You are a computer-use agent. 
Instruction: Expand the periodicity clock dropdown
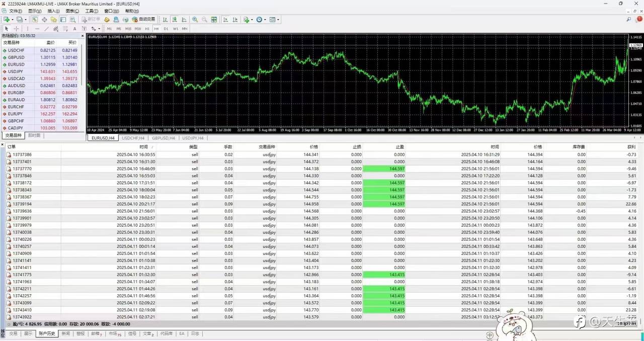(x=265, y=19)
